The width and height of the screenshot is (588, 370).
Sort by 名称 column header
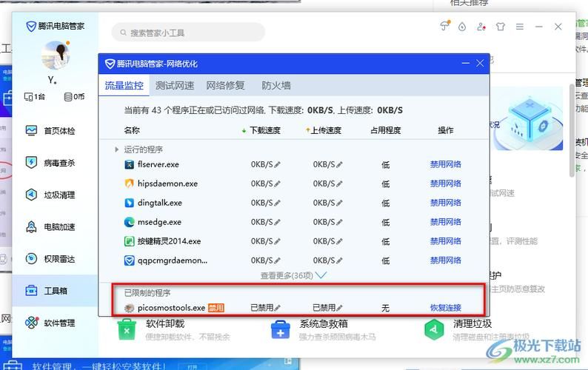[132, 130]
